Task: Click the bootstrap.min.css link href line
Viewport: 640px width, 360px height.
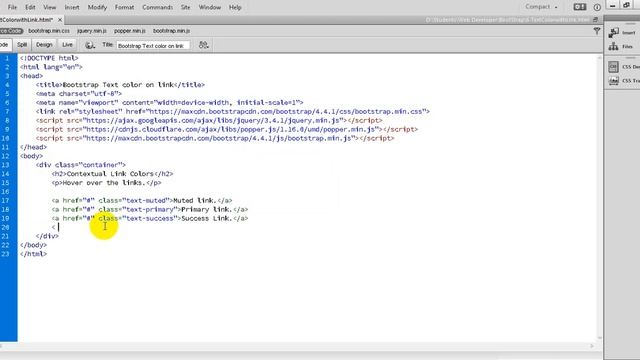Action: 233,111
